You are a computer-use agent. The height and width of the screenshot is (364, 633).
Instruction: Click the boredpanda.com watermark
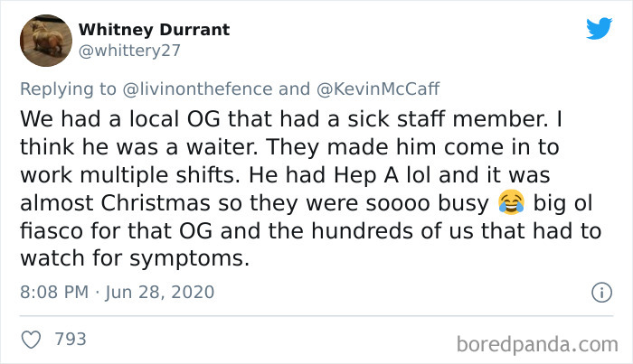tap(537, 345)
